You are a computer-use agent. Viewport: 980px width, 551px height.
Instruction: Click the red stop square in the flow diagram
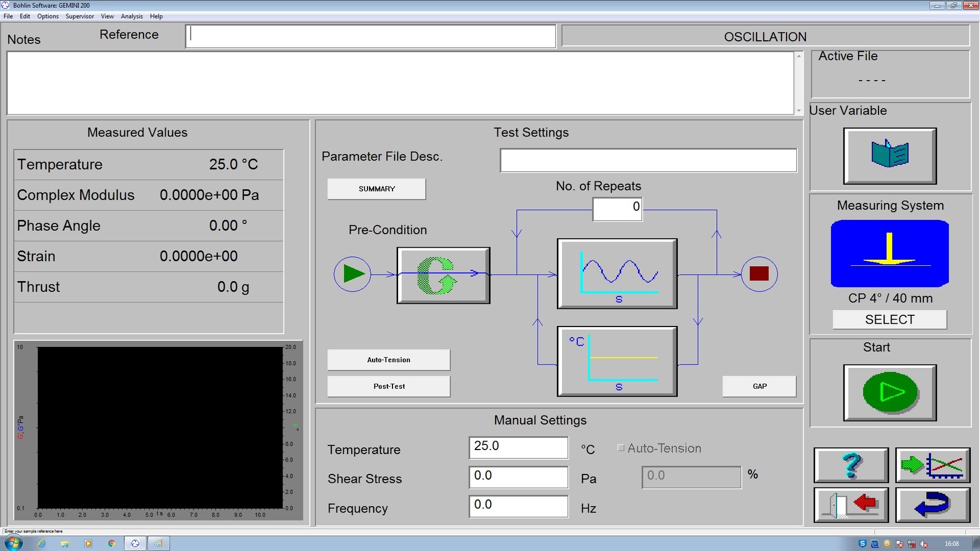click(x=758, y=274)
